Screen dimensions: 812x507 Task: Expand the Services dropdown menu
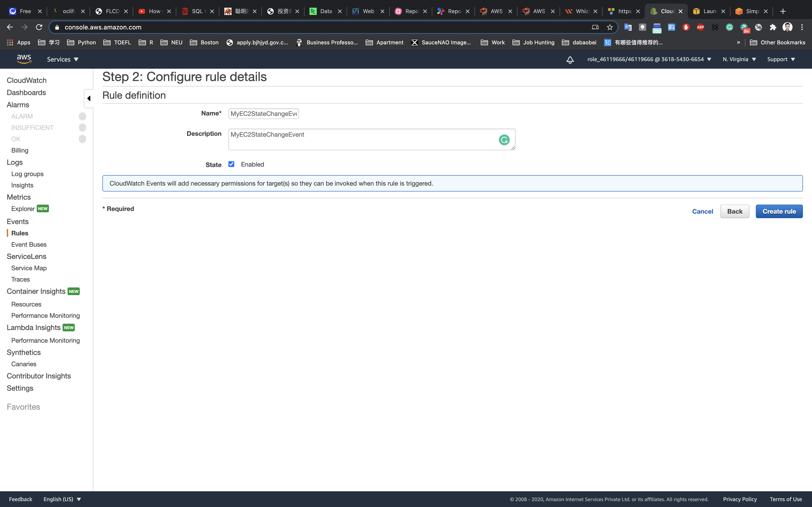coord(62,59)
